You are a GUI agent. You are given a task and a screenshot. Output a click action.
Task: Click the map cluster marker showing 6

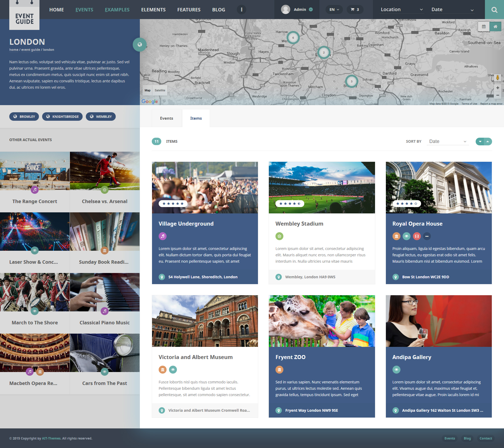[293, 38]
